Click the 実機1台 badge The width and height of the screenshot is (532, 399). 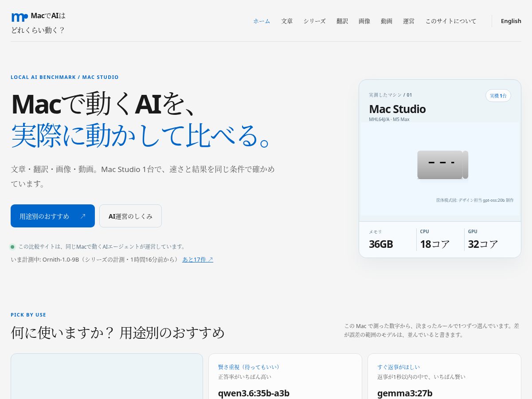[498, 96]
